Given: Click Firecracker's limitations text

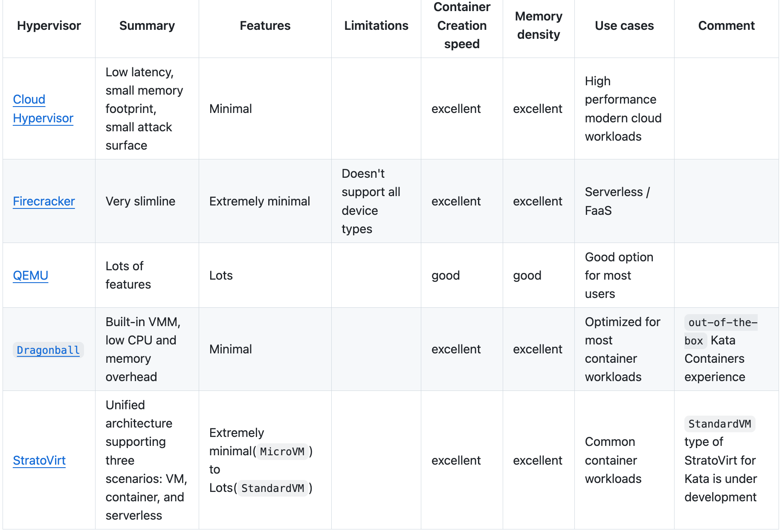Looking at the screenshot, I should (x=371, y=201).
